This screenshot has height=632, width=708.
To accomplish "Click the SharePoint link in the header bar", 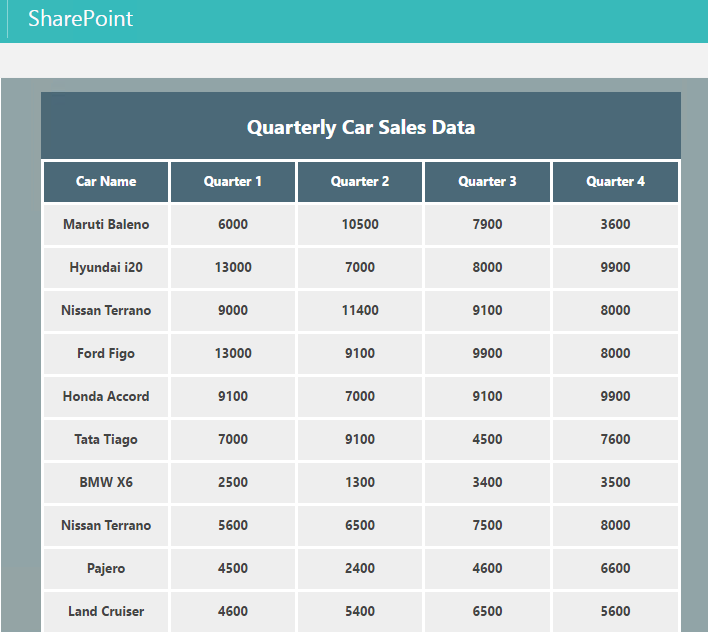I will [80, 19].
